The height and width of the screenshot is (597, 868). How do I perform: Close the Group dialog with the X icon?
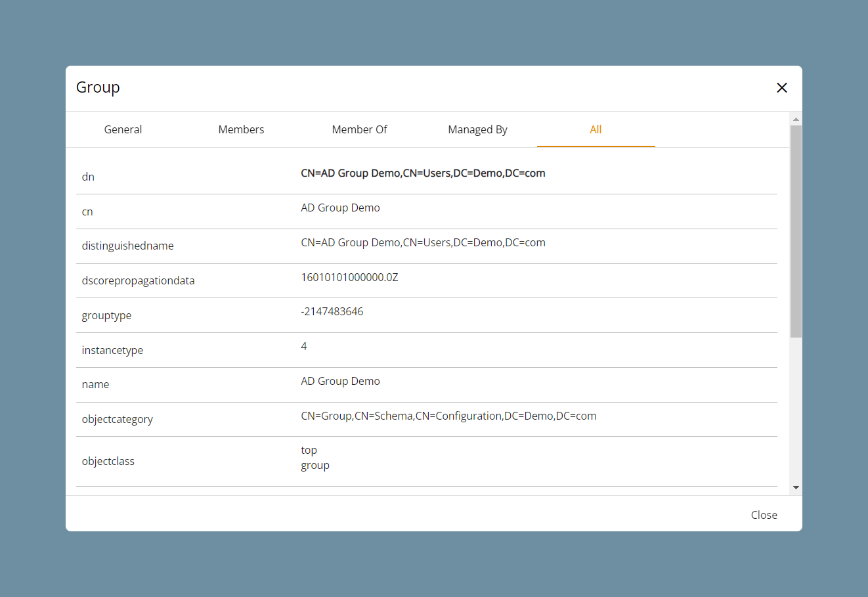coord(781,88)
